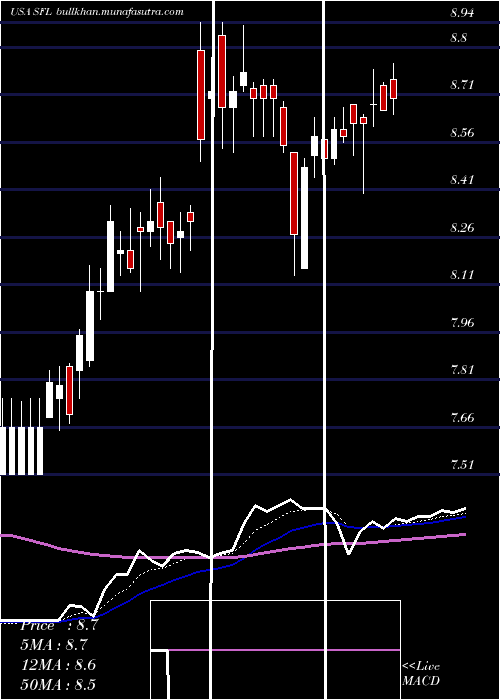This screenshot has width=500, height=700.
Task: Click the '<<Live MACD' label
Action: 421,673
